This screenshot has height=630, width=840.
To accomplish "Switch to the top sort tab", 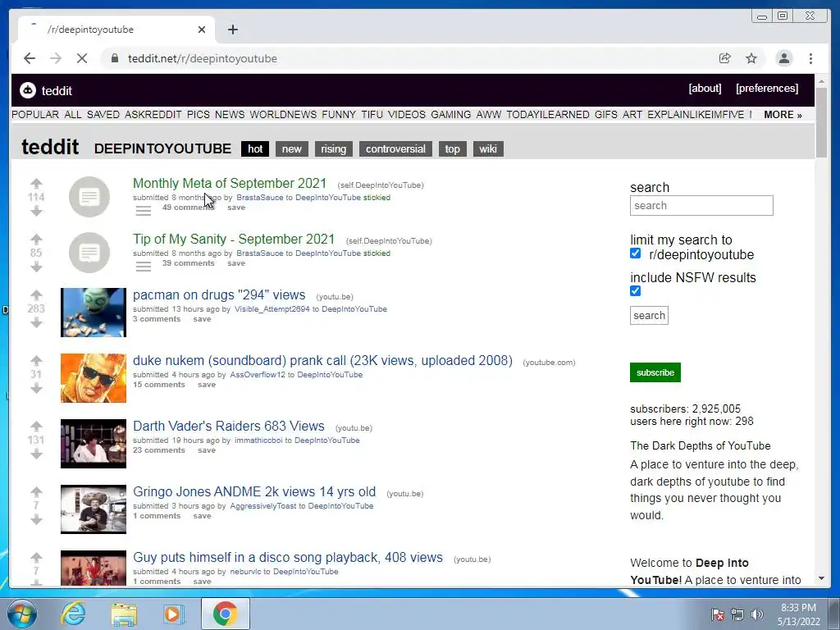I will 452,149.
